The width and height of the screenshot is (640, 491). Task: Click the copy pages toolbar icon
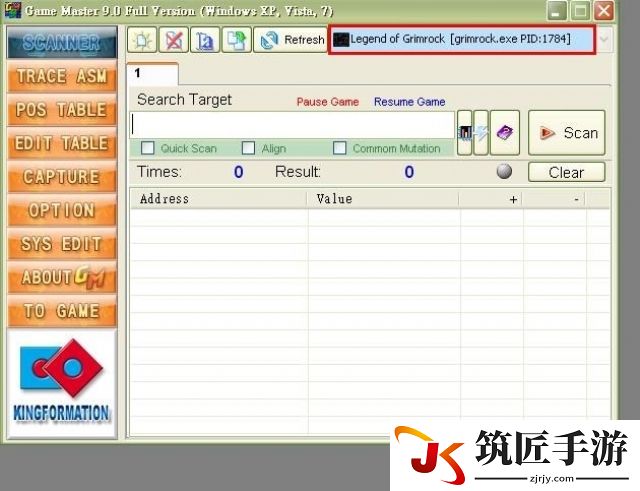pyautogui.click(x=236, y=40)
